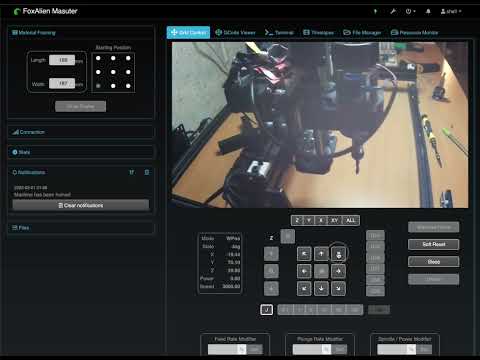The image size is (480, 360).
Task: Click the pin icon in top navbar
Action: (375, 11)
